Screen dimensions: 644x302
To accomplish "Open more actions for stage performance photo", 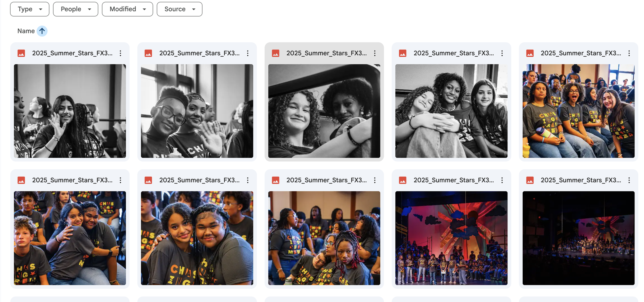I will 502,180.
